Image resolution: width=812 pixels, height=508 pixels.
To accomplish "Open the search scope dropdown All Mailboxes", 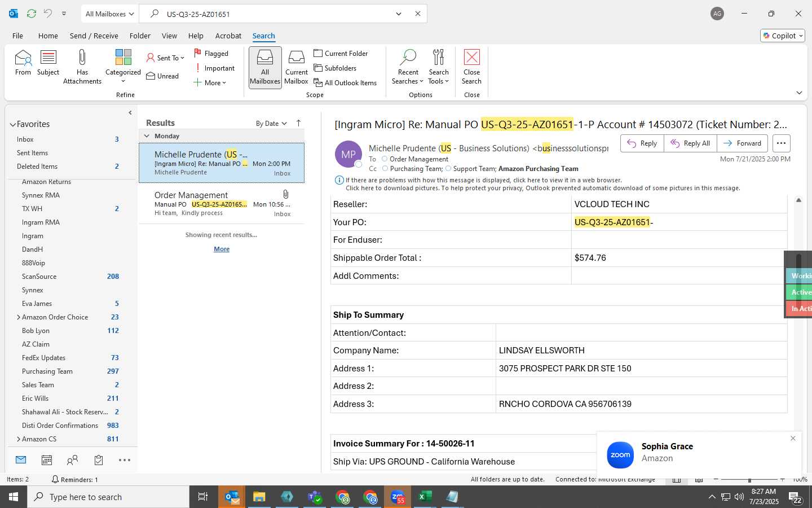I will point(109,14).
